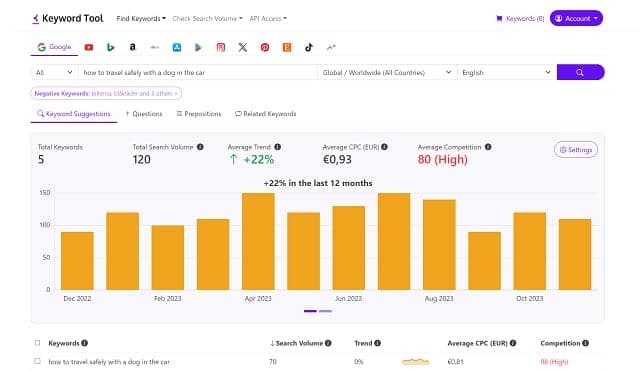Image resolution: width=640 pixels, height=371 pixels.
Task: Show the Total Search Volume info tooltip
Action: (x=200, y=147)
